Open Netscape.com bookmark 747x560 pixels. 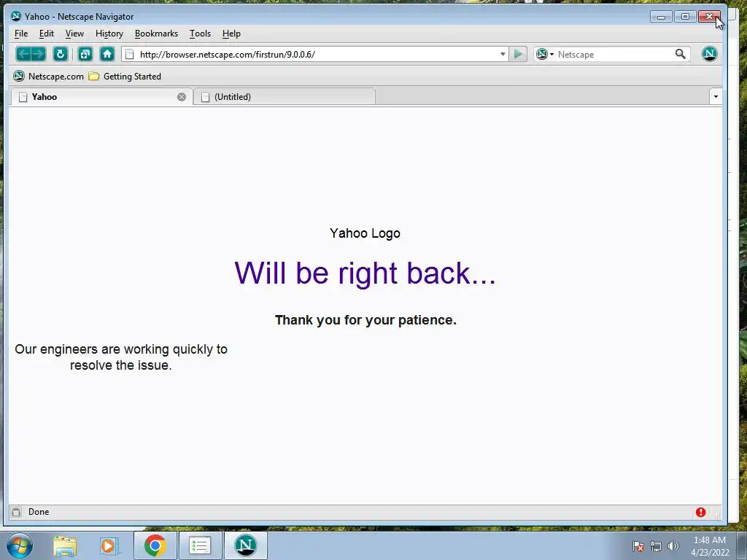click(x=49, y=76)
